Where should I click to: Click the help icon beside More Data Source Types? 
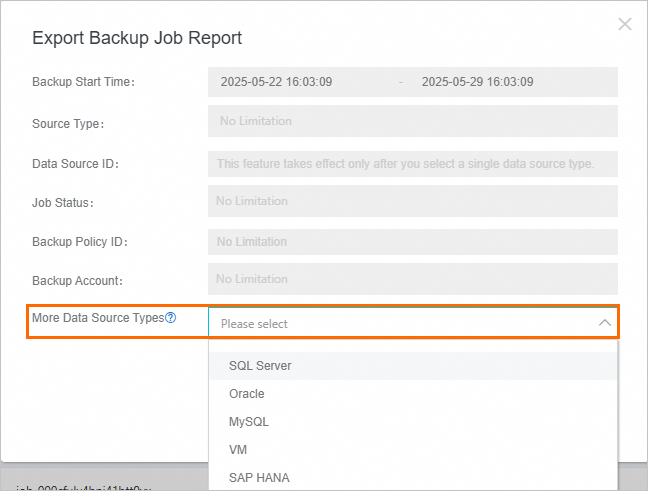point(171,318)
